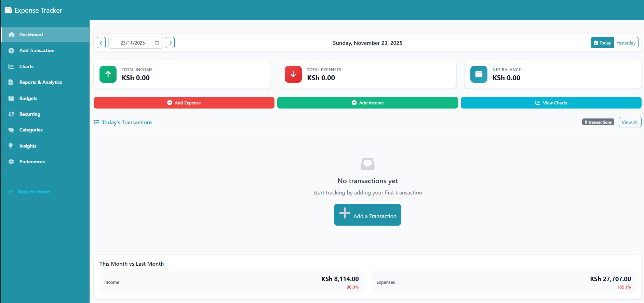Click the Total Income KSh 0.00 value
Screen dimensions: 644x303
(136, 78)
